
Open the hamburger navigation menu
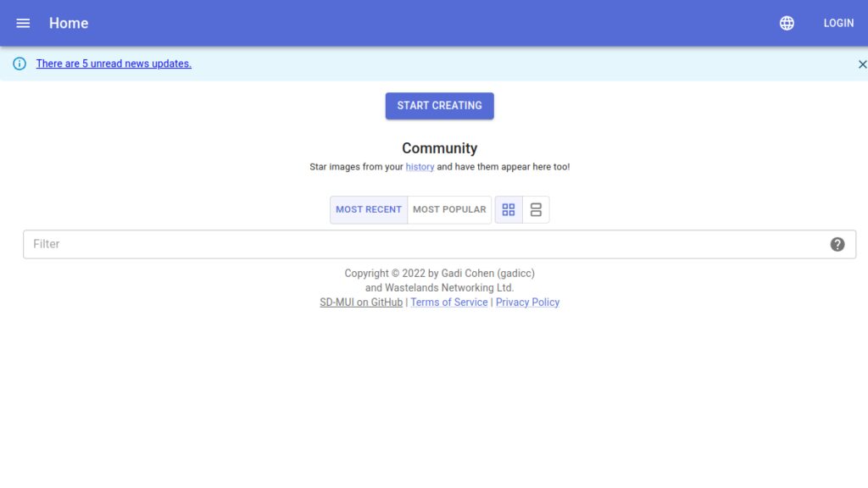click(23, 23)
